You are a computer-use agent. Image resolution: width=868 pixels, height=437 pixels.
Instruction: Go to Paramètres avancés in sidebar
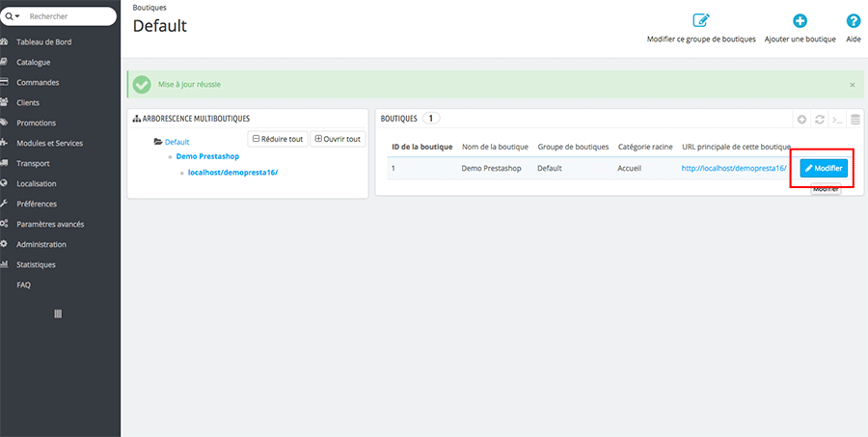coord(50,225)
